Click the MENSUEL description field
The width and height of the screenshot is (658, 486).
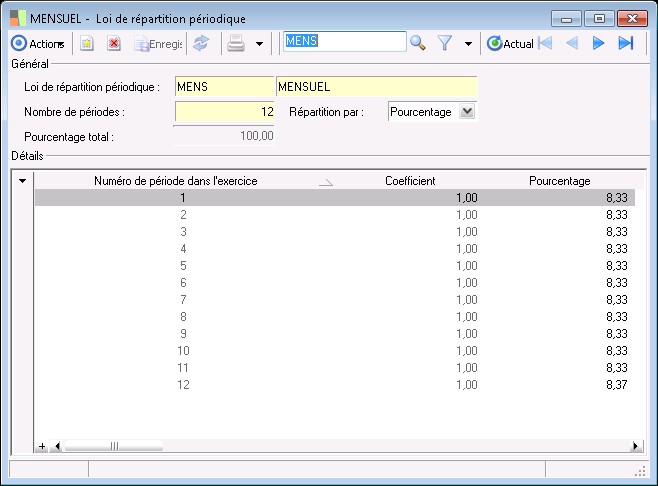(376, 87)
